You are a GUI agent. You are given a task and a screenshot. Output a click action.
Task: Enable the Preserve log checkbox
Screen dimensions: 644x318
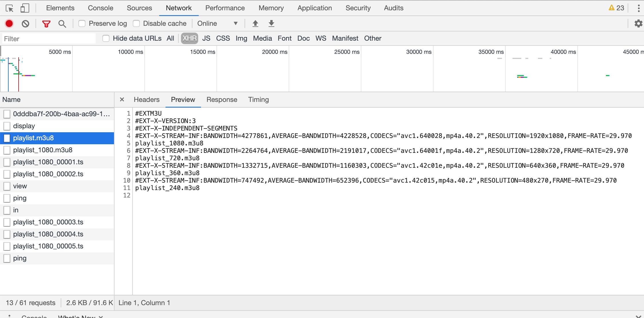[x=82, y=23]
